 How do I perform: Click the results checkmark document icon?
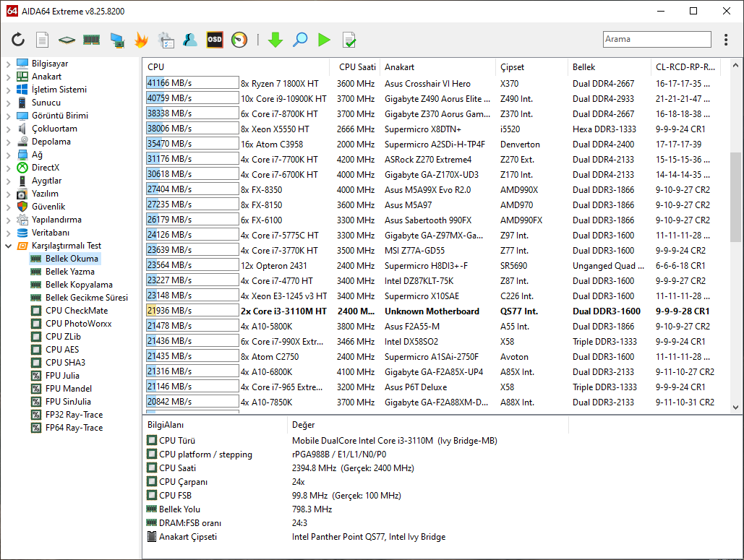pyautogui.click(x=349, y=39)
